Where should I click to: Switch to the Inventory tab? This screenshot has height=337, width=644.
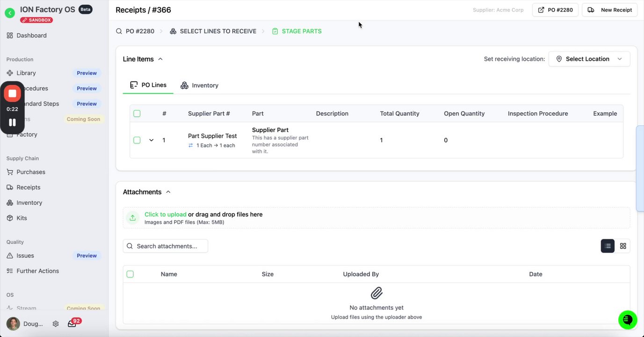[200, 85]
